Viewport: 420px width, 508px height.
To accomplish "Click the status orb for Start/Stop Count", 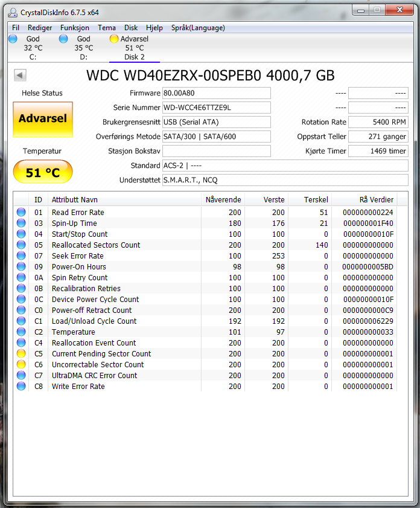I will pos(21,234).
